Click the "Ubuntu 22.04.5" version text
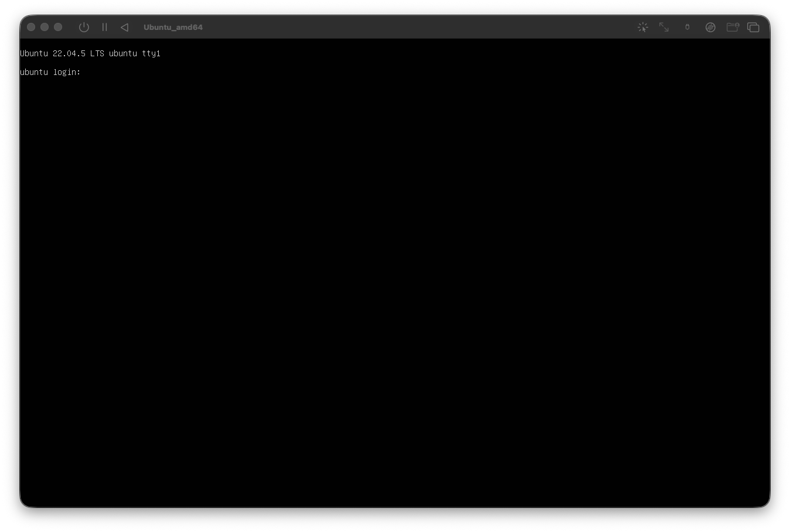The width and height of the screenshot is (790, 532). [x=53, y=53]
